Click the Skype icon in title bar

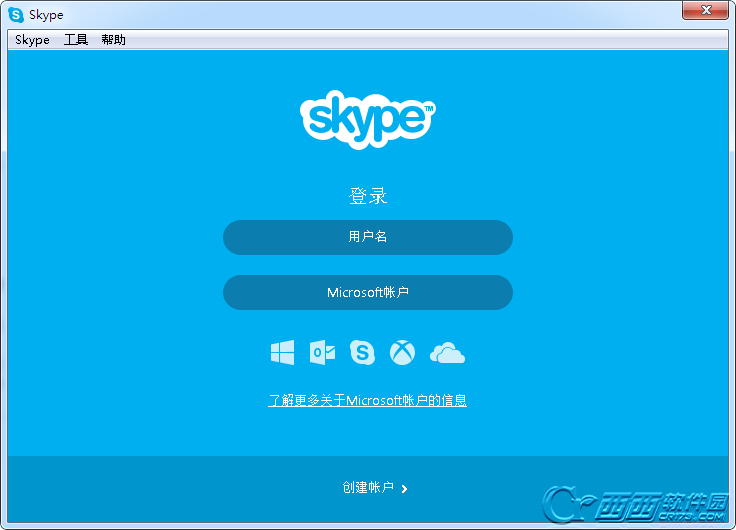16,15
